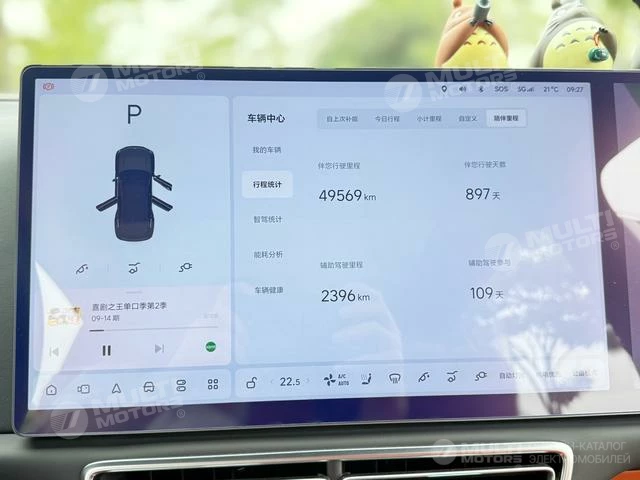Open the A/C fan control

tap(336, 380)
